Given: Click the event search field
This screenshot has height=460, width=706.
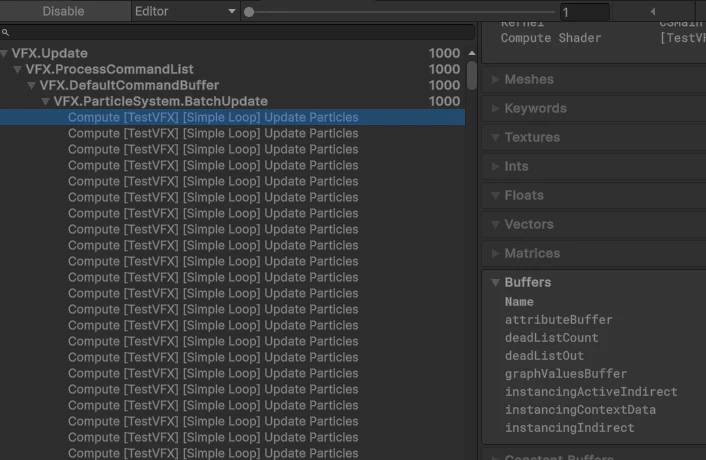Looking at the screenshot, I should (x=237, y=32).
